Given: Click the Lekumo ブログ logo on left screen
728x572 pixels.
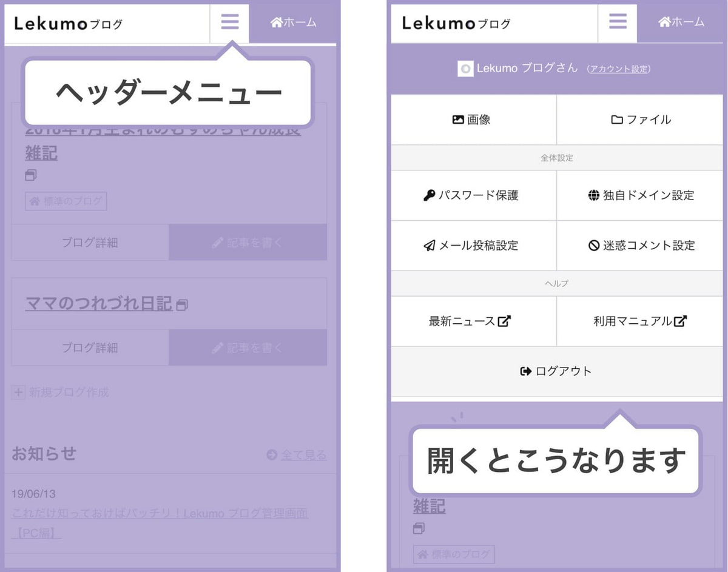Looking at the screenshot, I should (x=68, y=24).
